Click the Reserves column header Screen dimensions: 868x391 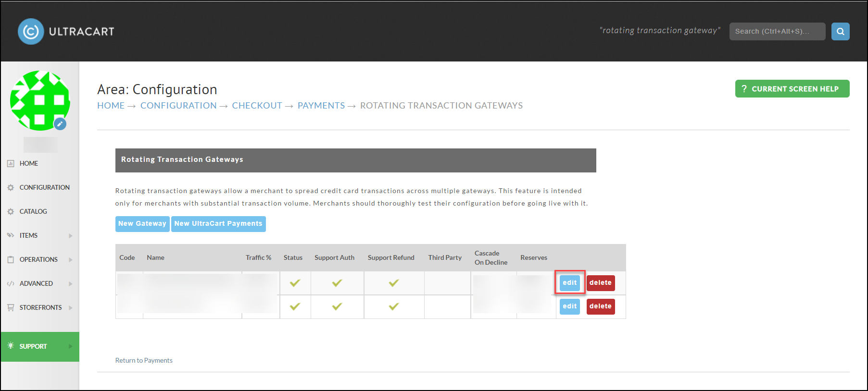534,257
